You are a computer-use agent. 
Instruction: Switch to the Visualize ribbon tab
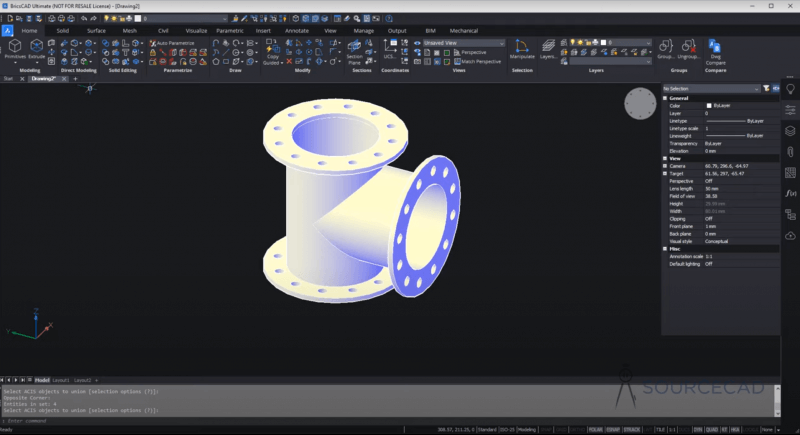[196, 31]
